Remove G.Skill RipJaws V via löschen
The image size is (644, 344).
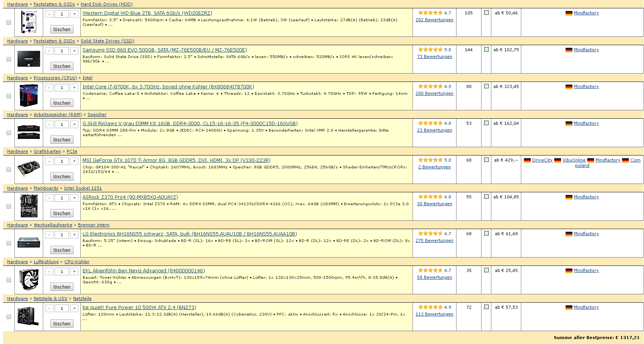click(x=62, y=140)
